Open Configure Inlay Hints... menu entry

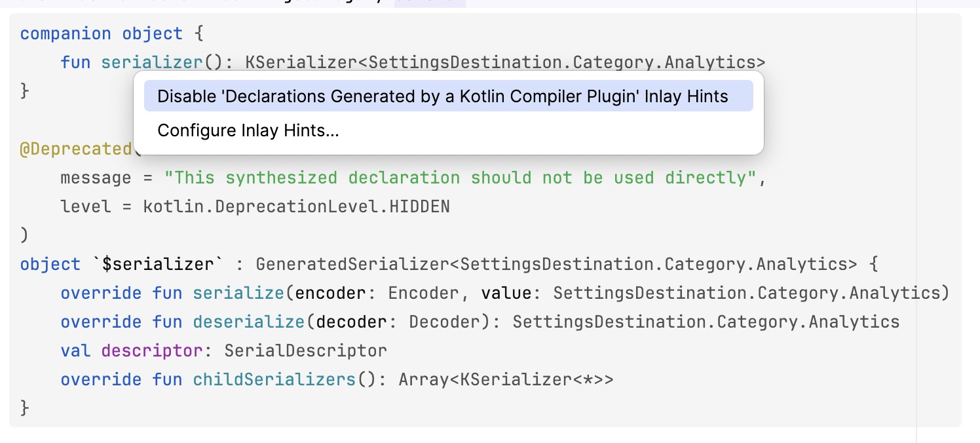click(448, 130)
